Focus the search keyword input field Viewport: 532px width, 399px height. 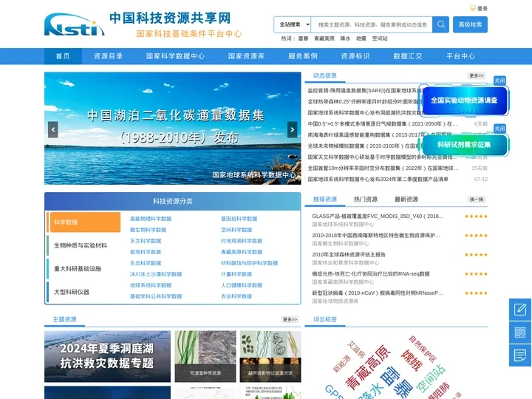pyautogui.click(x=372, y=24)
